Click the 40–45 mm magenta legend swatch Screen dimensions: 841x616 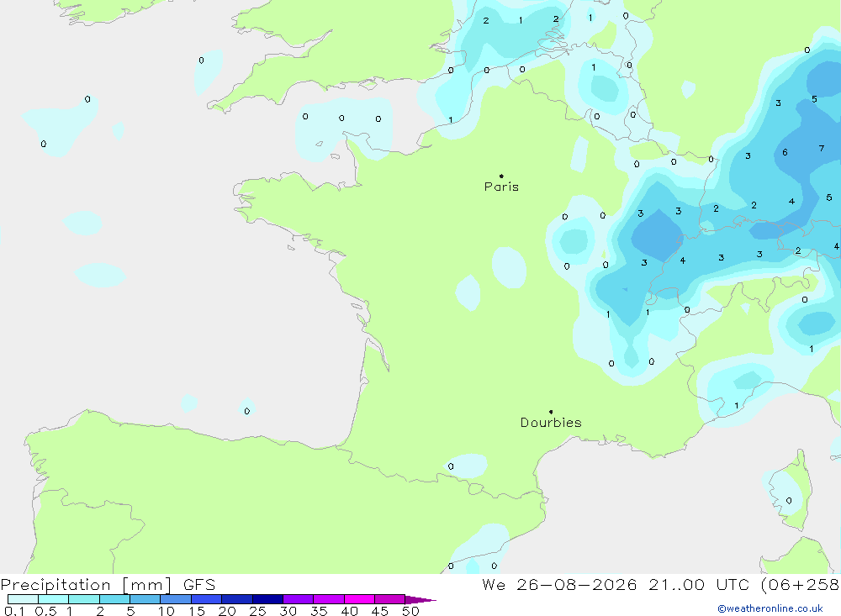tap(359, 599)
